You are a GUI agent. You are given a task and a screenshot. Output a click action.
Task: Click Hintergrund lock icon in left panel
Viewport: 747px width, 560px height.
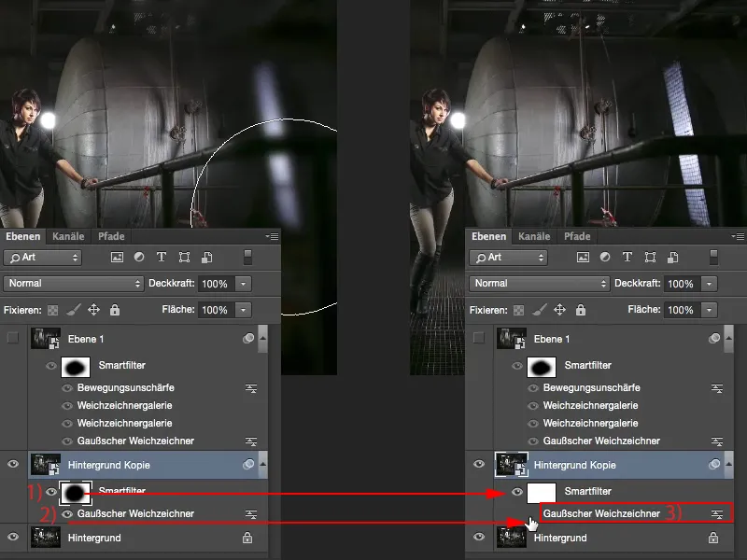247,538
